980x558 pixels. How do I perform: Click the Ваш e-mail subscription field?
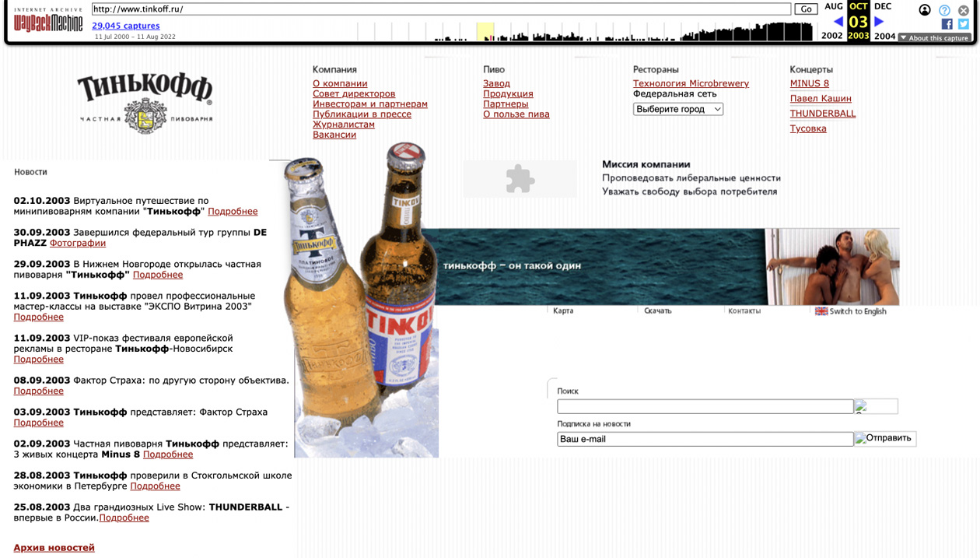pos(705,439)
